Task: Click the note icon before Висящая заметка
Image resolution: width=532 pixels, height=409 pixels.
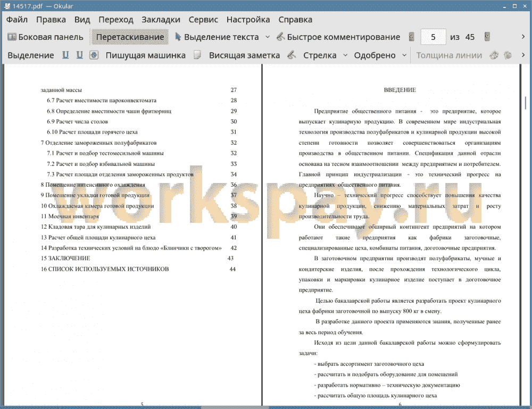Action: coord(197,55)
